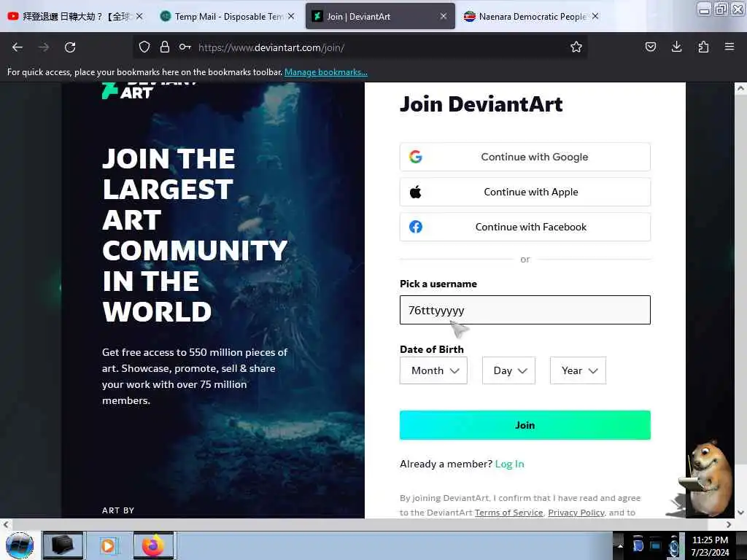The width and height of the screenshot is (747, 560).
Task: Go back with the browser back arrow
Action: (x=18, y=47)
